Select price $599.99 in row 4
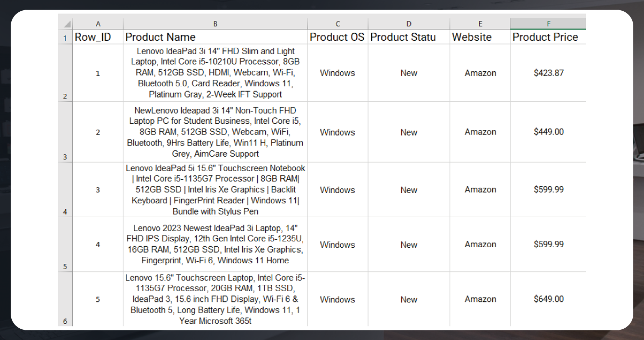Image resolution: width=644 pixels, height=340 pixels. (548, 190)
